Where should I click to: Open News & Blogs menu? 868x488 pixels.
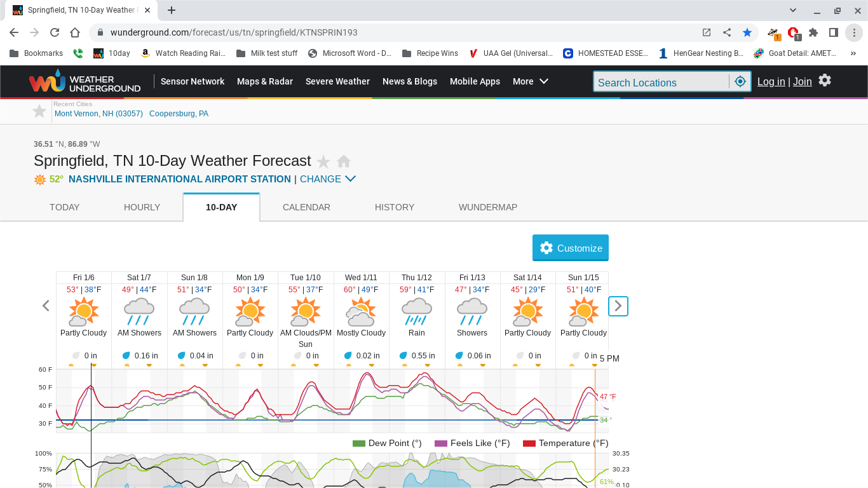coord(410,81)
